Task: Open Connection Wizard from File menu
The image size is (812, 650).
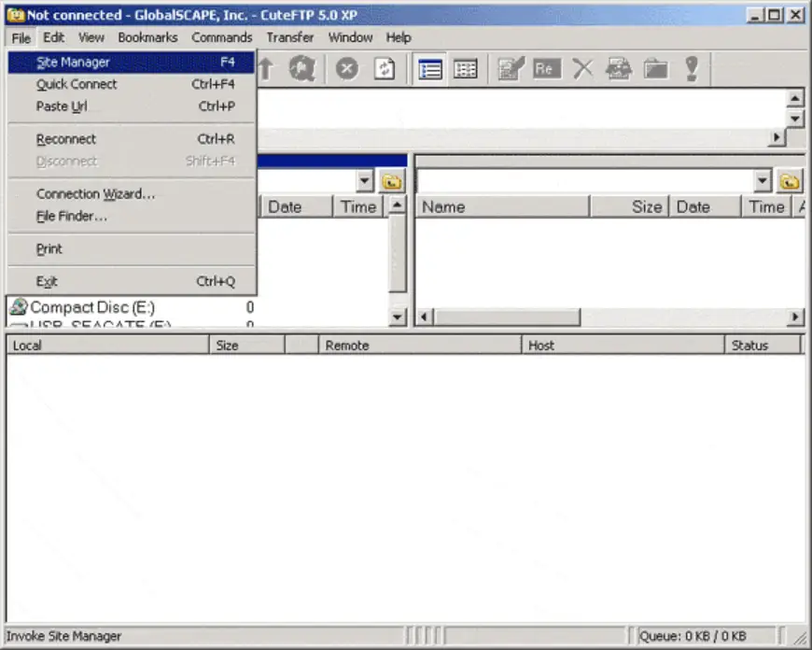Action: pos(95,194)
